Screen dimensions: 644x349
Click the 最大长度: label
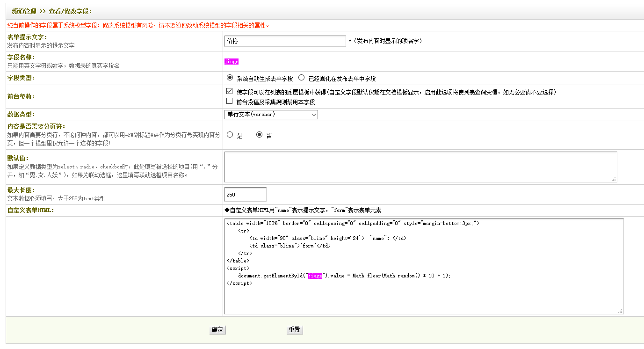(21, 190)
